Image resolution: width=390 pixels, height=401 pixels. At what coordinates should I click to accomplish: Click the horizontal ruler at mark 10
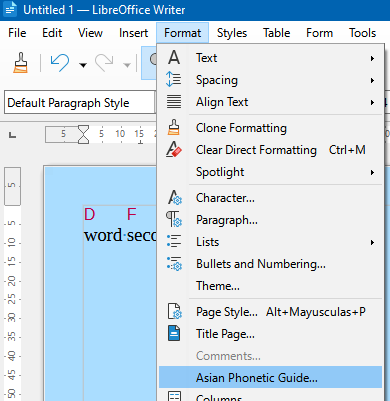pos(120,134)
